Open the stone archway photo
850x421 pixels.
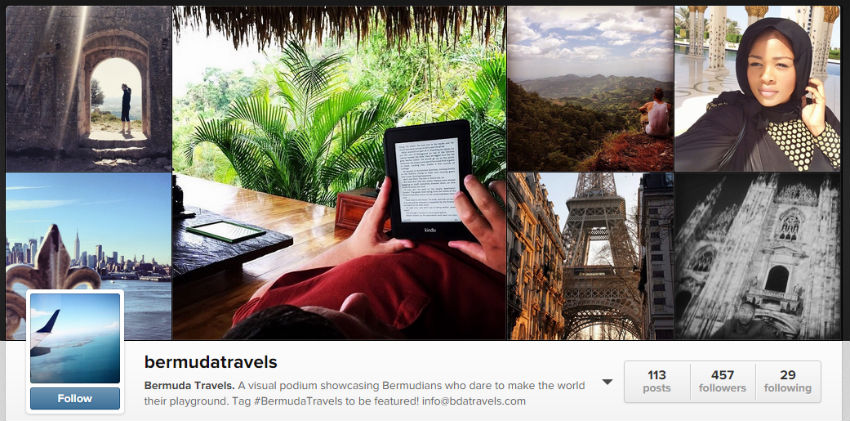point(88,89)
